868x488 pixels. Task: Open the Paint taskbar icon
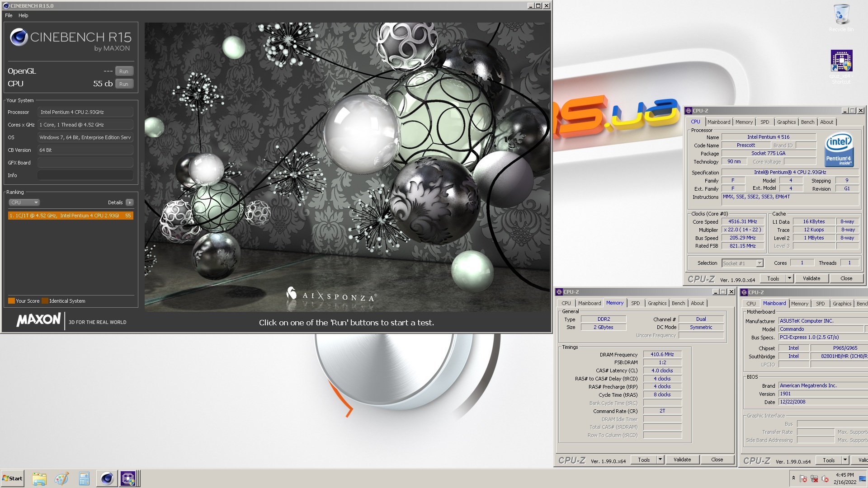click(61, 479)
